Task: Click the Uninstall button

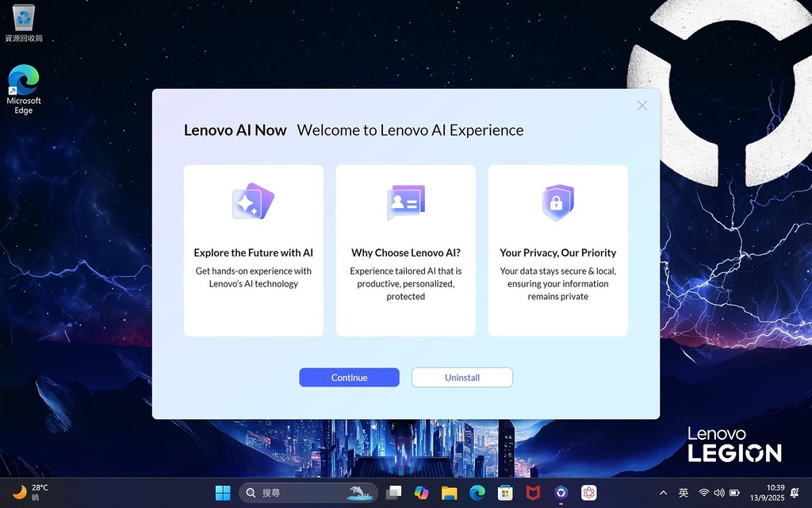Action: pos(462,377)
